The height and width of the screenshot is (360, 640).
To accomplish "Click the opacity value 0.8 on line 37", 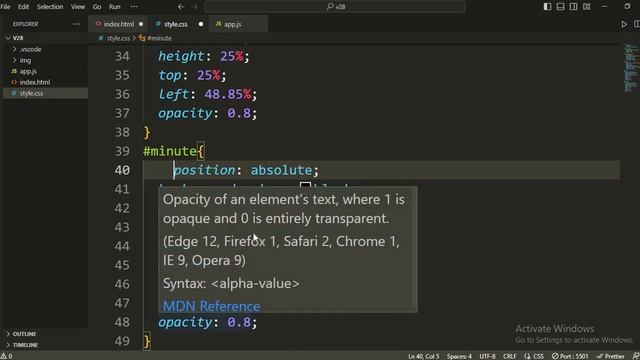I will (x=239, y=113).
